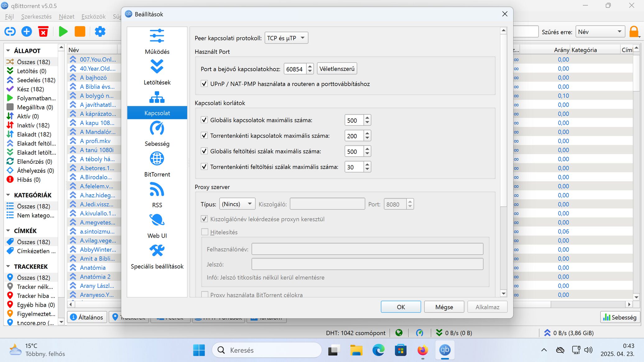Open the BitTorrent settings section
The width and height of the screenshot is (644, 362).
point(157,165)
